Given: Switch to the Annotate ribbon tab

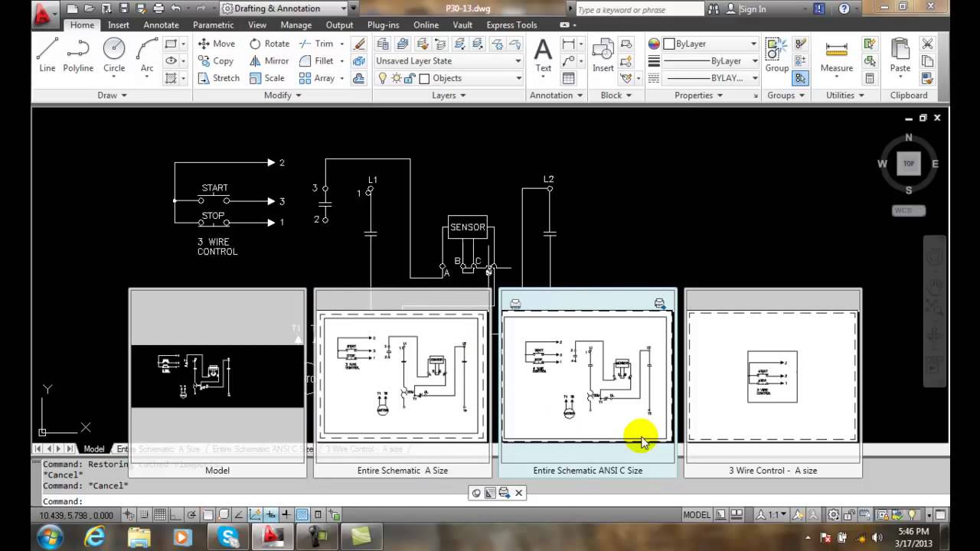Looking at the screenshot, I should click(x=161, y=24).
